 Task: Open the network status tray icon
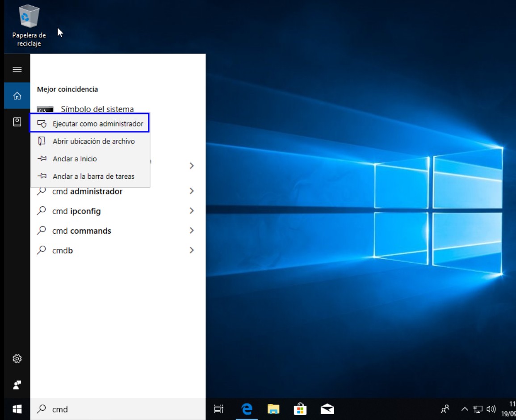click(x=478, y=409)
